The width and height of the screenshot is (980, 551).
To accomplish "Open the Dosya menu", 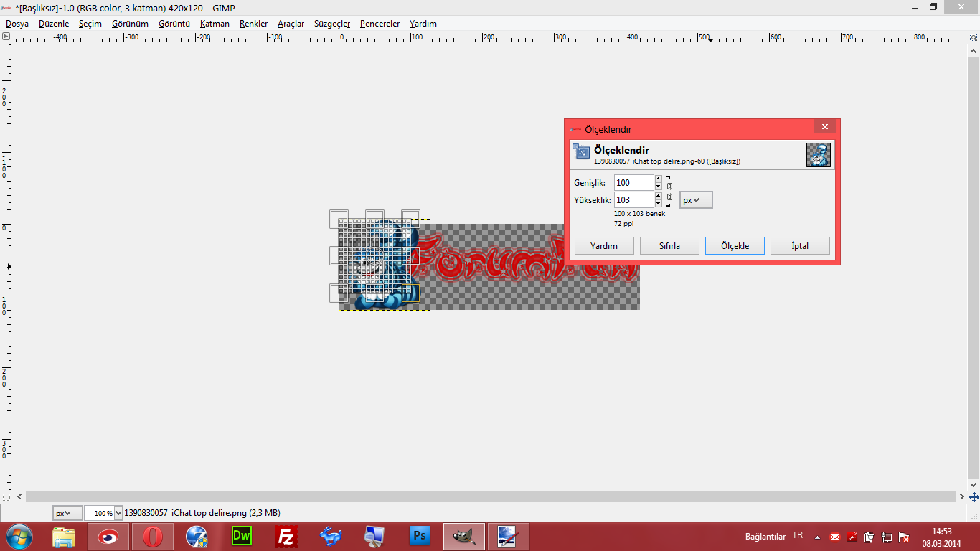I will coord(17,24).
